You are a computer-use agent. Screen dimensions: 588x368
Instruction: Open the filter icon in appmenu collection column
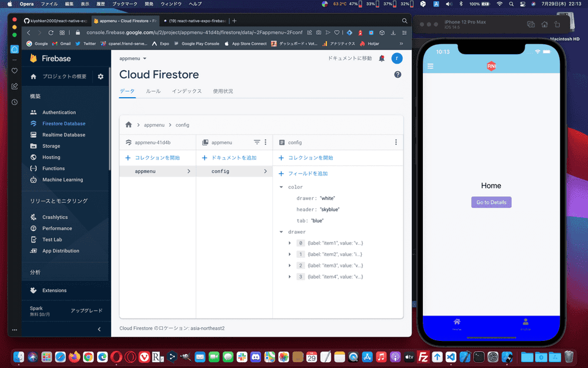pos(257,142)
